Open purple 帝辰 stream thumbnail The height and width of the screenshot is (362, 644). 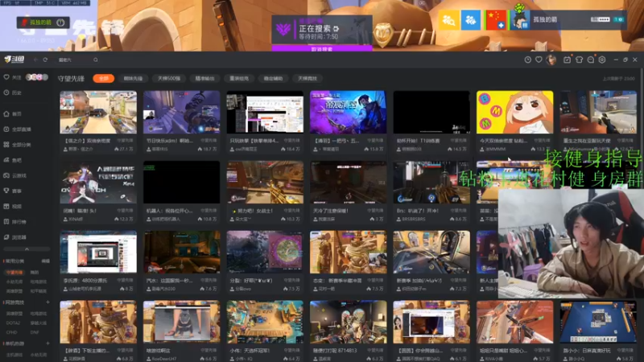click(349, 112)
